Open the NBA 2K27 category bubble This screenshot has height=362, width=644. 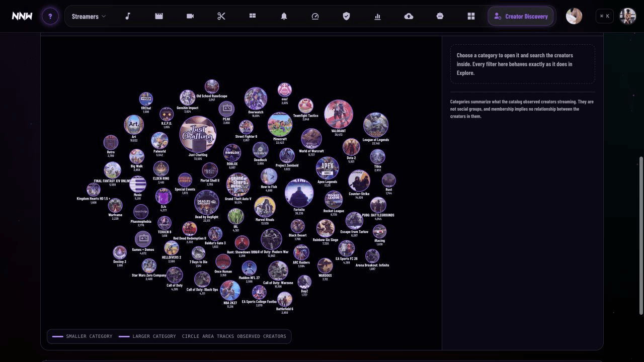point(230,291)
